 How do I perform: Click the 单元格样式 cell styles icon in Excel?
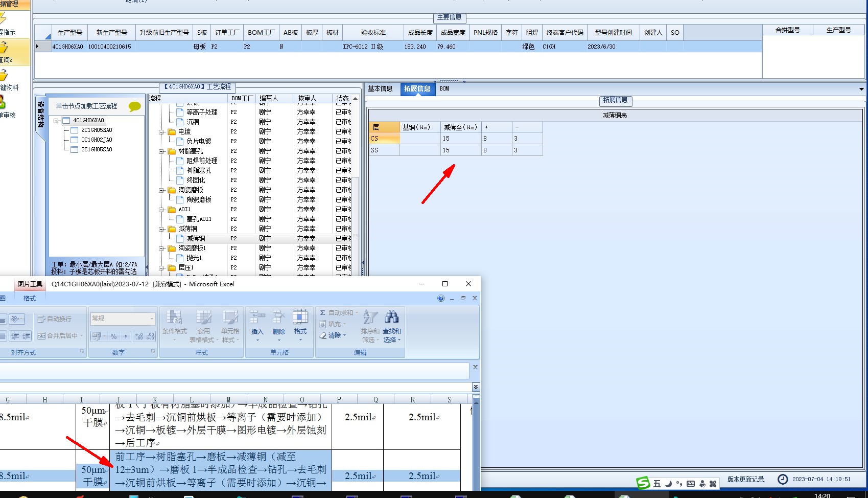point(230,318)
